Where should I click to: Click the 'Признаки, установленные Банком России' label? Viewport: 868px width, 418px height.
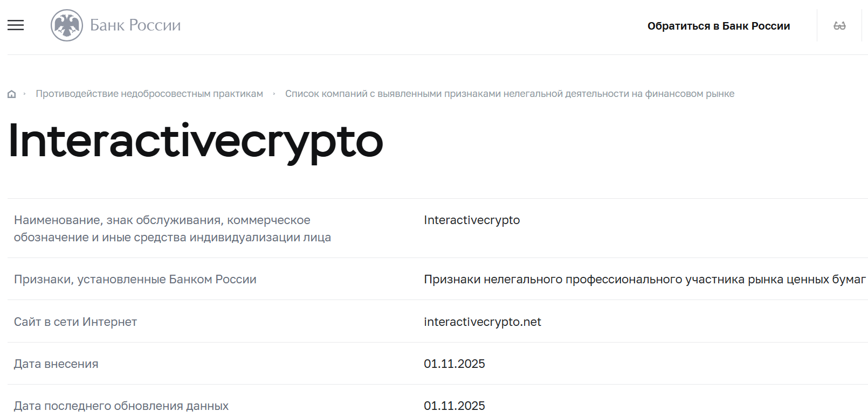click(x=135, y=279)
